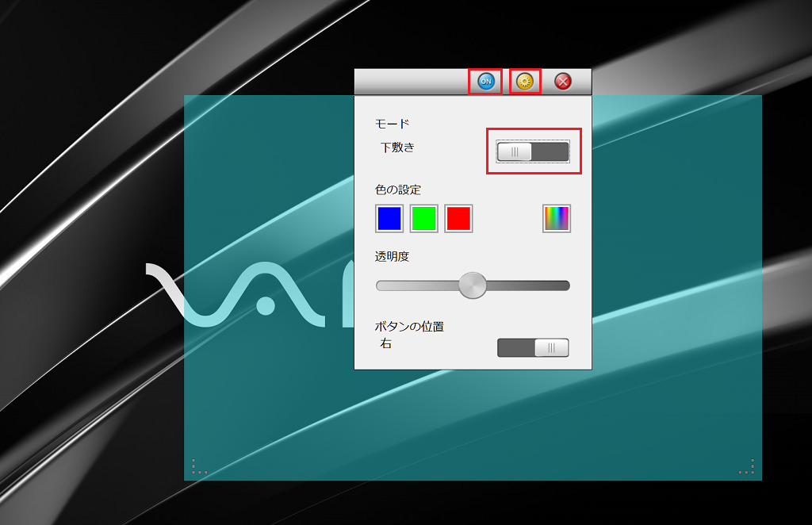Click the blue ON button
This screenshot has width=812, height=525.
click(x=486, y=81)
